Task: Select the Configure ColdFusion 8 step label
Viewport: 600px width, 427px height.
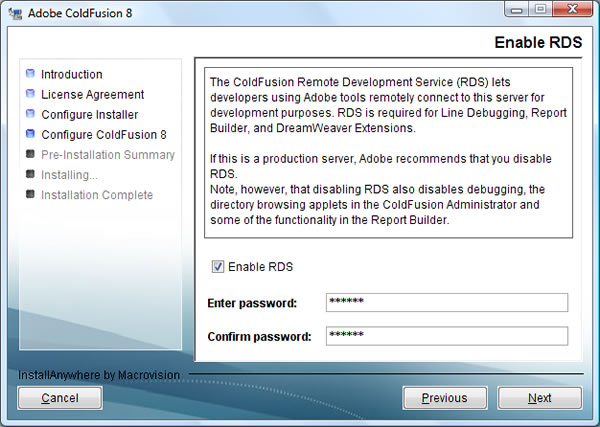Action: coord(104,134)
